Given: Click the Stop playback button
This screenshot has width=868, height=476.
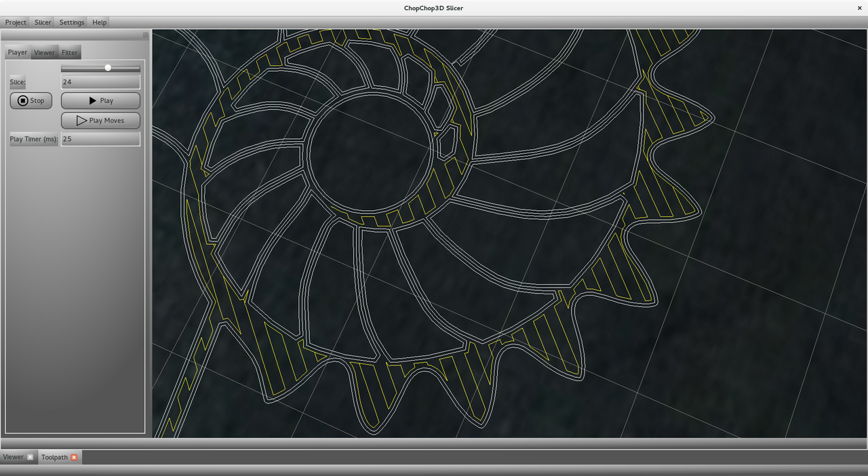Looking at the screenshot, I should [x=31, y=101].
